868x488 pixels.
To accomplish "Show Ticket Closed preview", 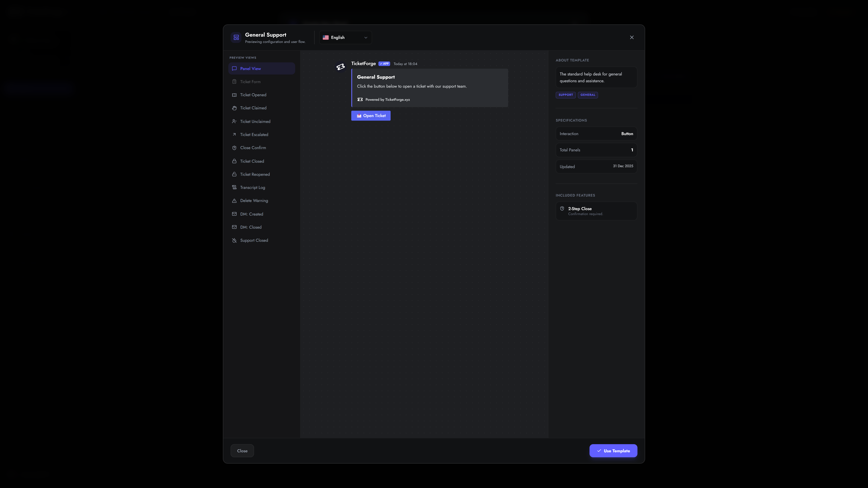I will point(261,161).
